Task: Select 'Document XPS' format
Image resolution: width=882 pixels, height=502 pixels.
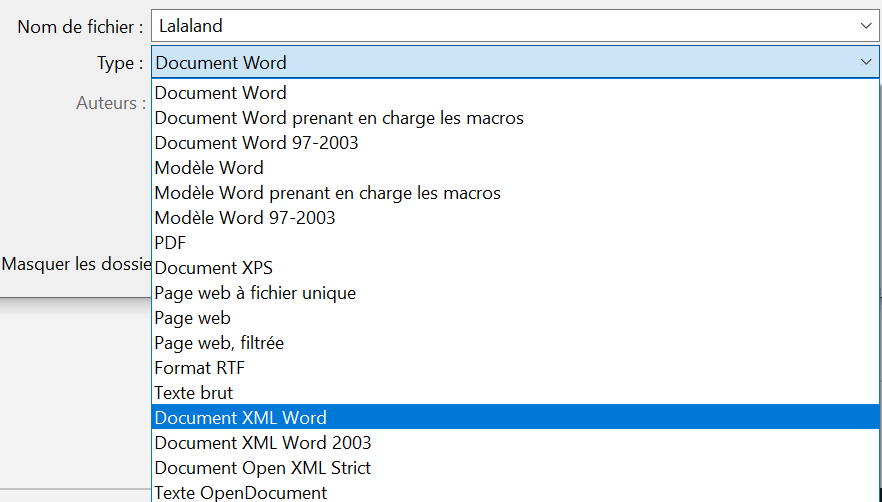Action: tap(515, 268)
